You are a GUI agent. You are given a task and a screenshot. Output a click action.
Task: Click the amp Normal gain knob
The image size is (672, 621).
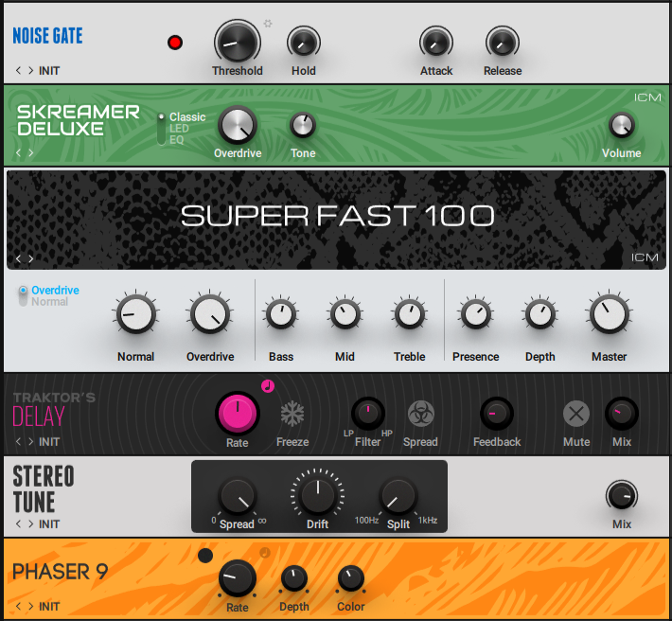pyautogui.click(x=136, y=314)
